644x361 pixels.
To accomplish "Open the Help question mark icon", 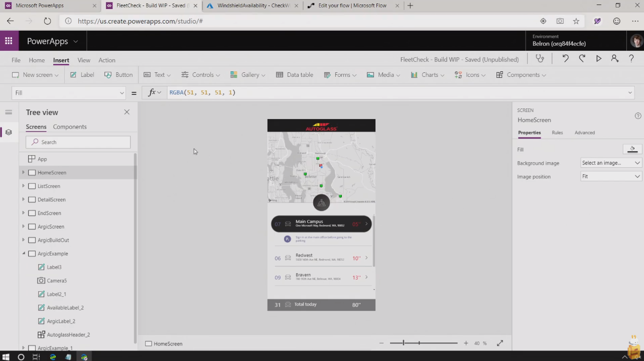I will click(x=631, y=59).
